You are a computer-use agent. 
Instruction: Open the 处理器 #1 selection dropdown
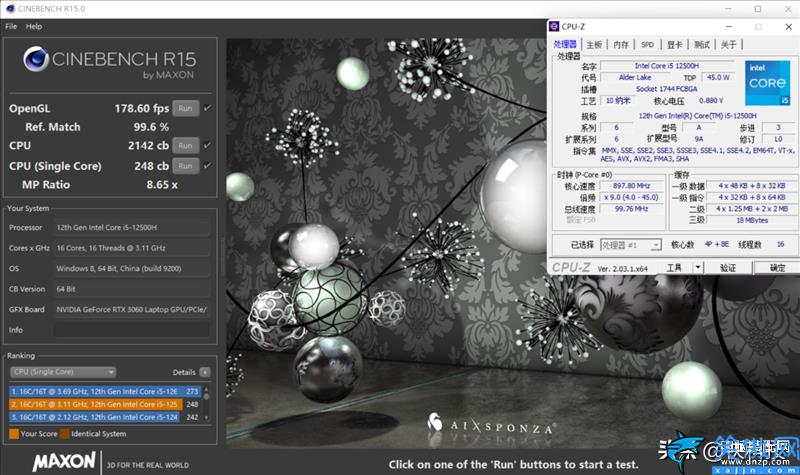coord(631,245)
